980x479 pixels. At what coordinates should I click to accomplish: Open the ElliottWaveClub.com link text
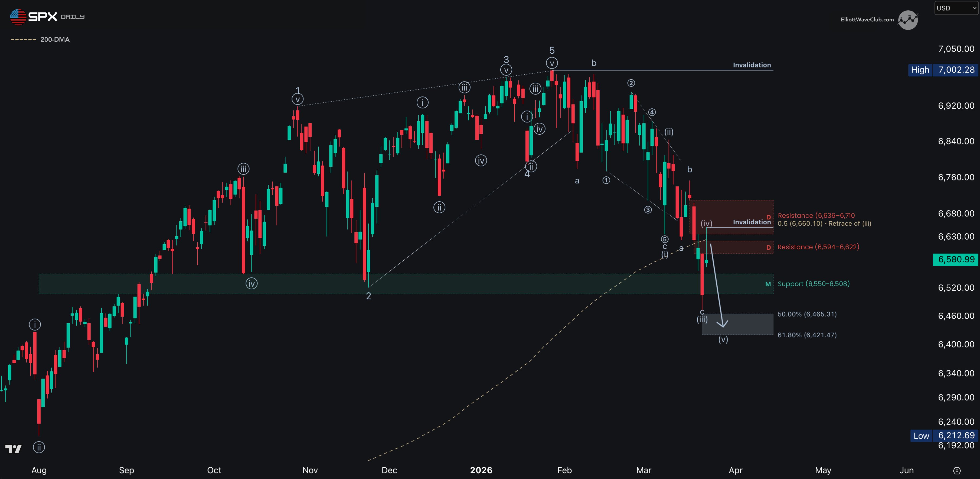(x=867, y=20)
